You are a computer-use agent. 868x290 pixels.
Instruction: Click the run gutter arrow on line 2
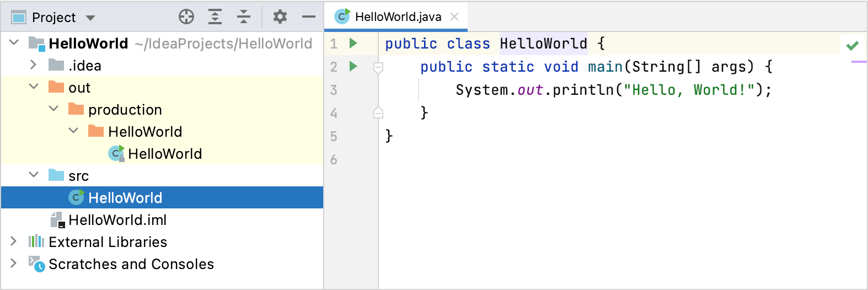tap(353, 66)
